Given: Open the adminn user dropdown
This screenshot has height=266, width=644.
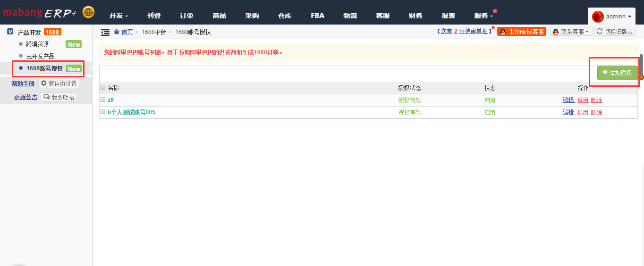Looking at the screenshot, I should pos(611,17).
